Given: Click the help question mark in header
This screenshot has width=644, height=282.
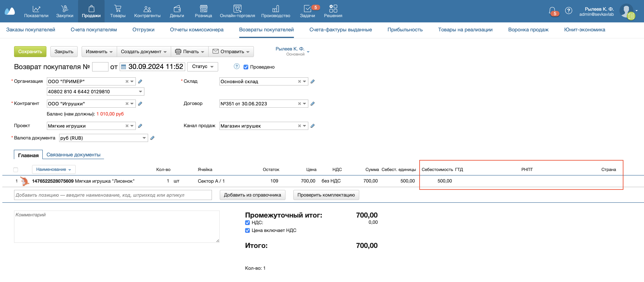Looking at the screenshot, I should tap(568, 11).
